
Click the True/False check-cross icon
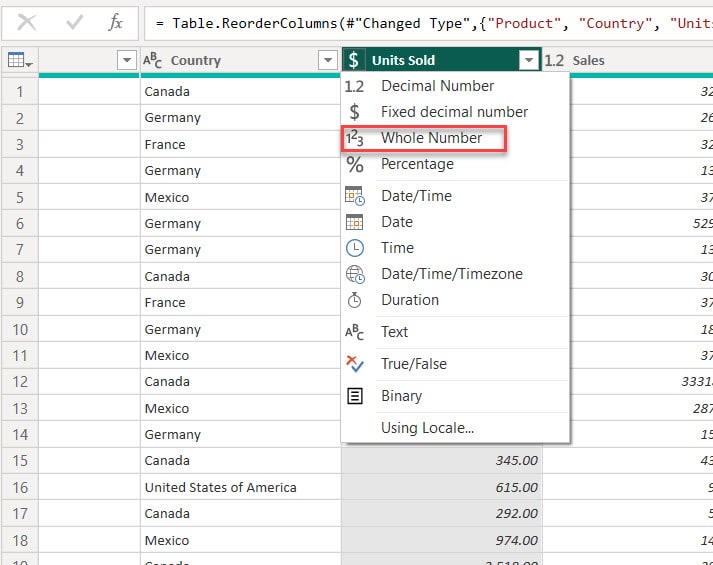click(x=355, y=364)
